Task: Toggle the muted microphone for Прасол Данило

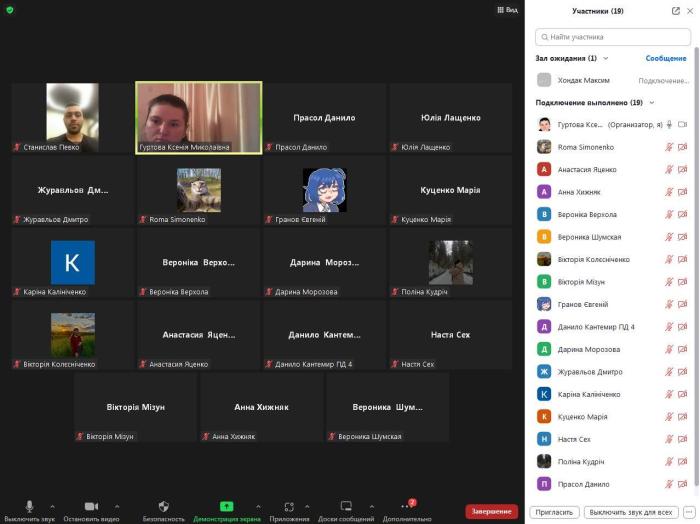Action: pyautogui.click(x=669, y=484)
